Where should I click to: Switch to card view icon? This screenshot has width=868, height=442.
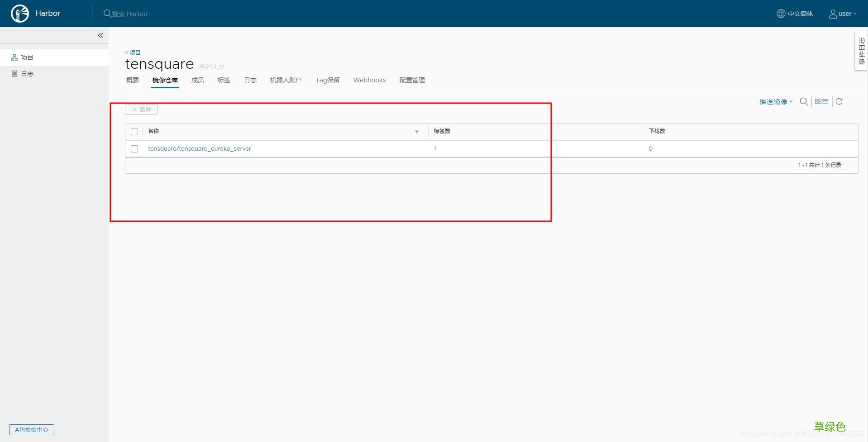(x=818, y=101)
